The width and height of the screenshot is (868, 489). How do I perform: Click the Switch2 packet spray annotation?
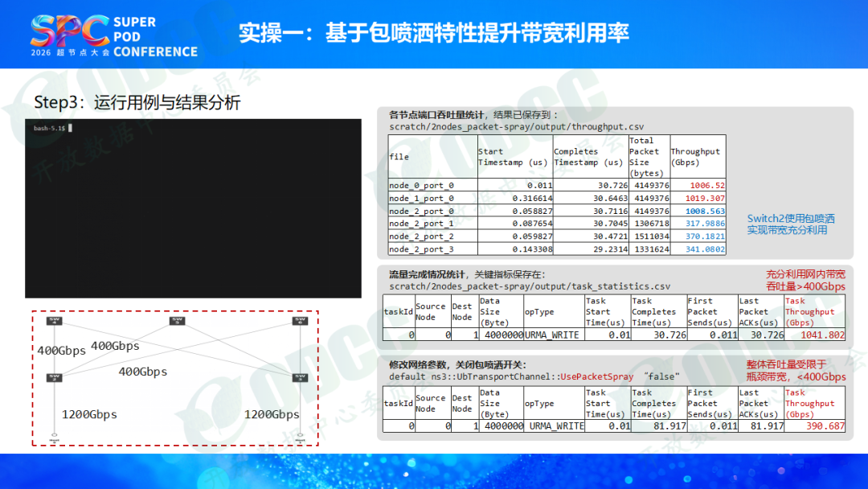point(791,224)
